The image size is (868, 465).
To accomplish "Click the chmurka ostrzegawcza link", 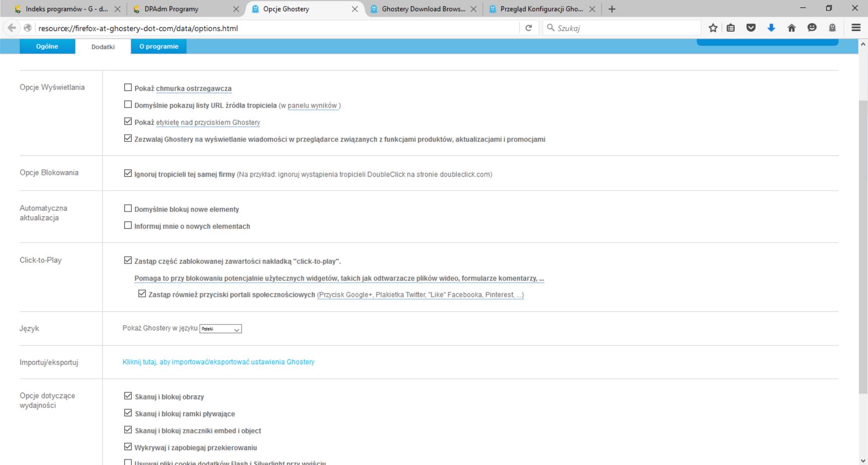I will [x=194, y=89].
